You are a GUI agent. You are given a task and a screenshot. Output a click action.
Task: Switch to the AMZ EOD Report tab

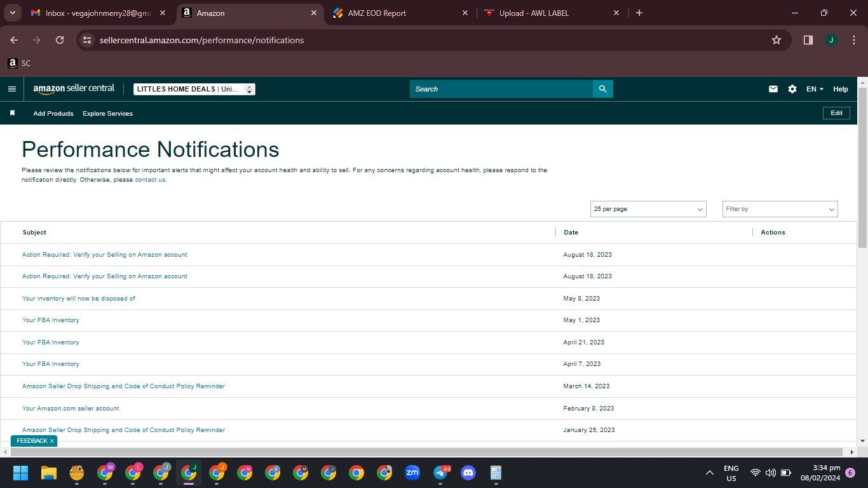(402, 13)
